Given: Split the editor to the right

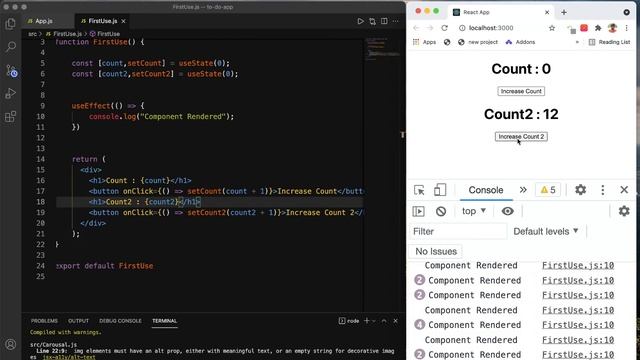Looking at the screenshot, I should (384, 21).
